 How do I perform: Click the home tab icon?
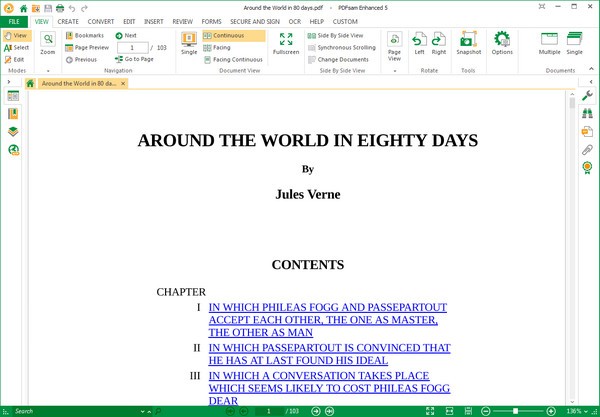coord(30,83)
